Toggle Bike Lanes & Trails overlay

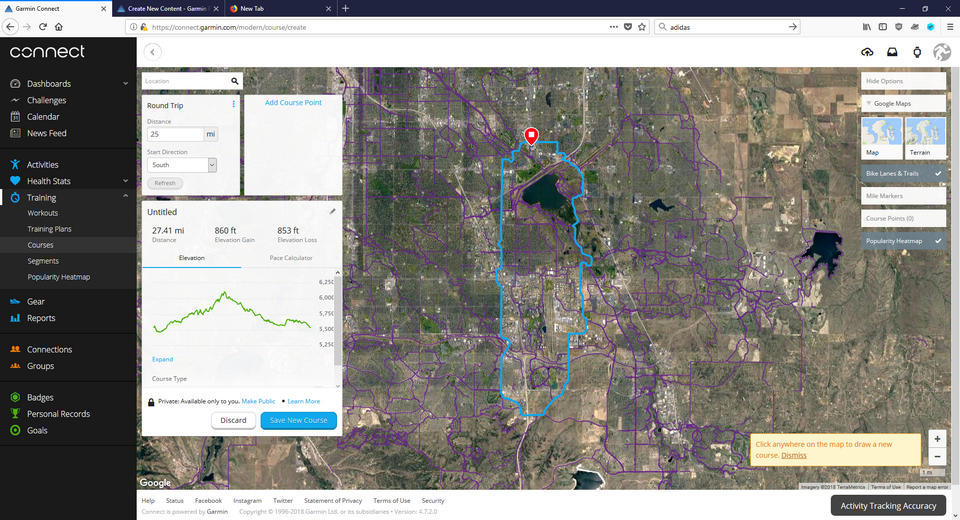coord(903,174)
